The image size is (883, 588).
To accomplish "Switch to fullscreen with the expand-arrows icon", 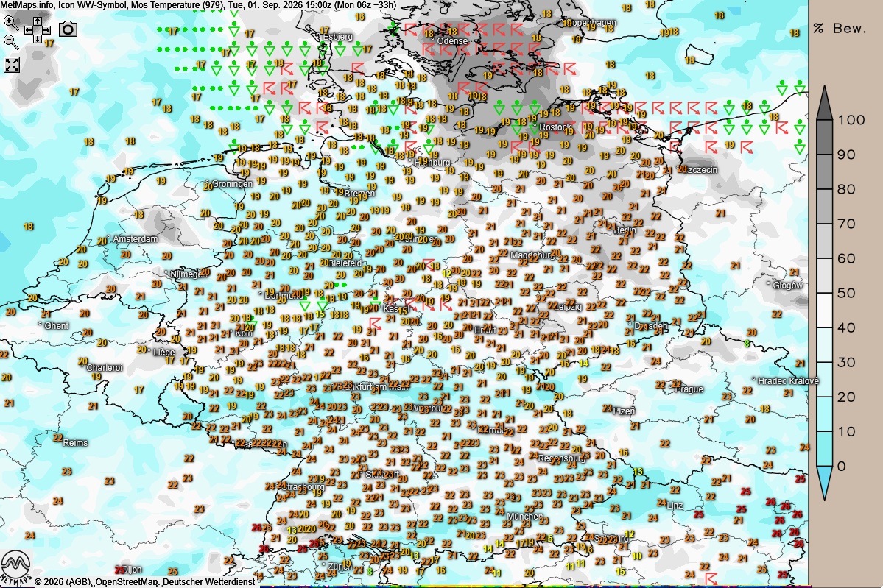I will point(12,65).
